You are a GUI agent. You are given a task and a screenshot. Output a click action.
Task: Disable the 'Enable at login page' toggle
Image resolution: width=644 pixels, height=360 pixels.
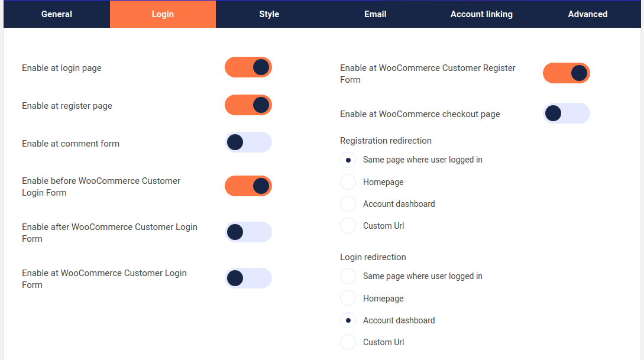[x=248, y=67]
